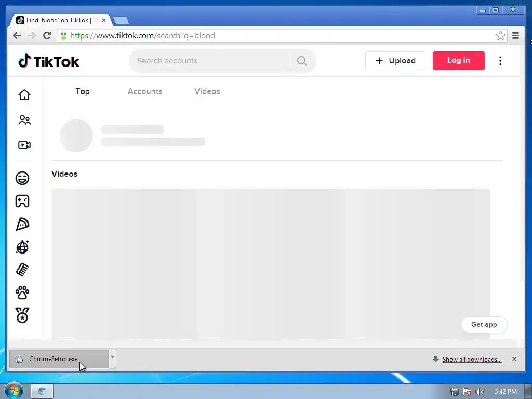Image resolution: width=532 pixels, height=399 pixels.
Task: Close the TikTok browser tab
Action: point(104,20)
